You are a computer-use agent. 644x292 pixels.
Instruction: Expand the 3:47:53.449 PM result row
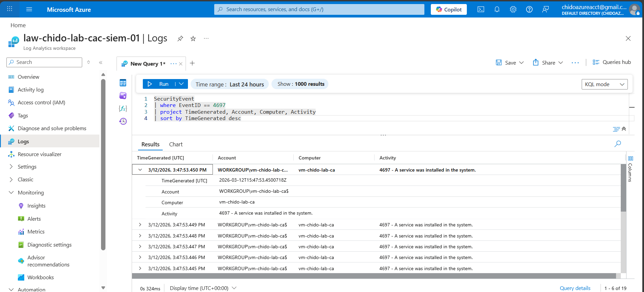click(140, 225)
